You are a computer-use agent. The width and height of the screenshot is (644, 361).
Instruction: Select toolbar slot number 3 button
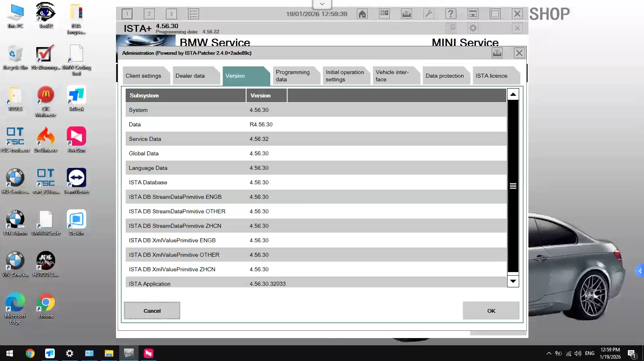tap(171, 14)
